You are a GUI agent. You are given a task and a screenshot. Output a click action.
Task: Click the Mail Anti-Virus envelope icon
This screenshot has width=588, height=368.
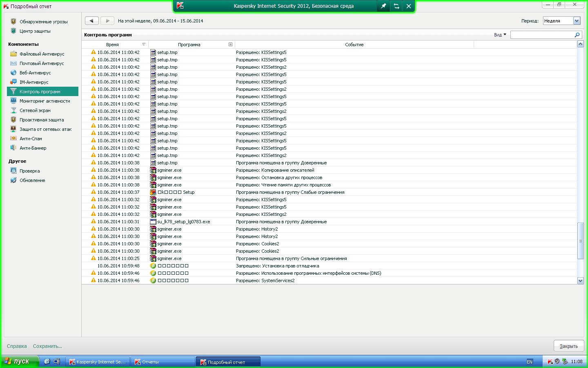tap(13, 63)
